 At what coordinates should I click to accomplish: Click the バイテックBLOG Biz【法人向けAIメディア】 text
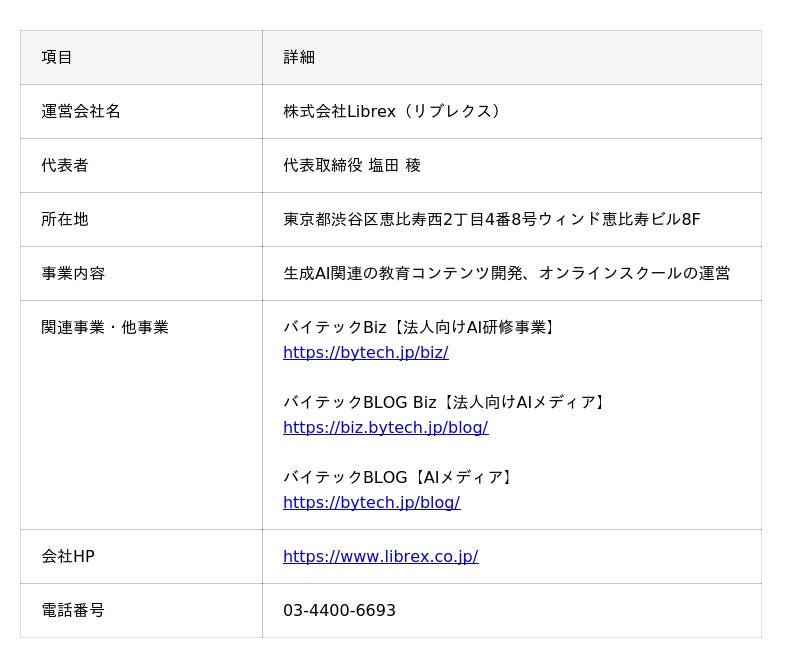pos(446,402)
